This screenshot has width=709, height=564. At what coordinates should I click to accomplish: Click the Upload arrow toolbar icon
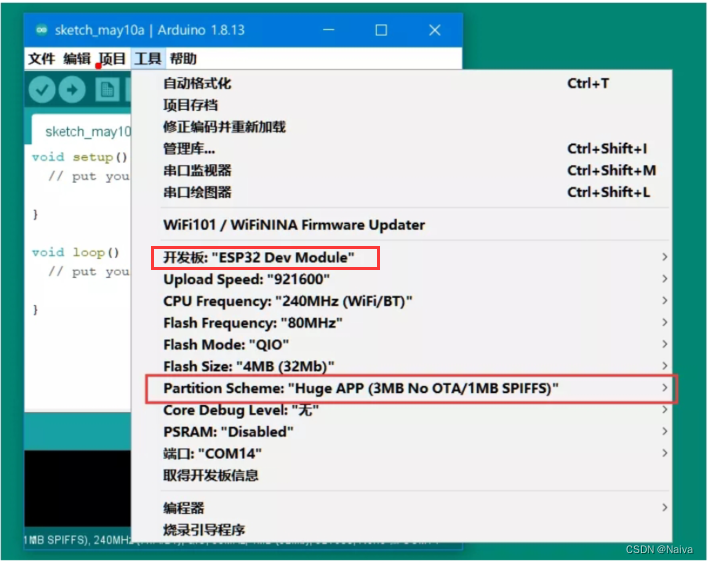72,90
